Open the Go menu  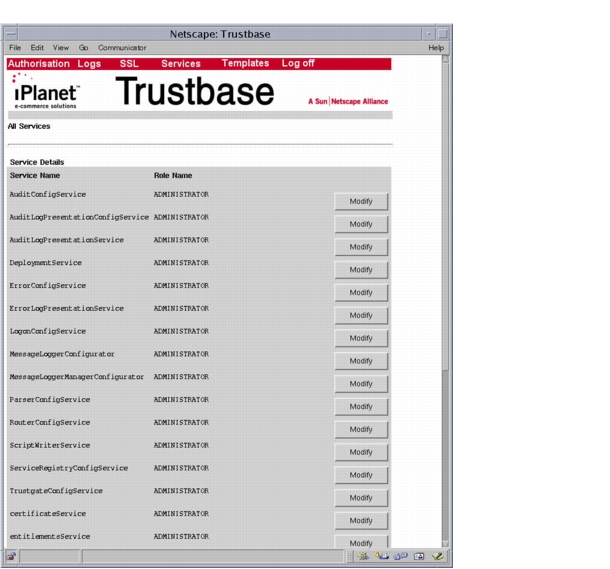[83, 47]
